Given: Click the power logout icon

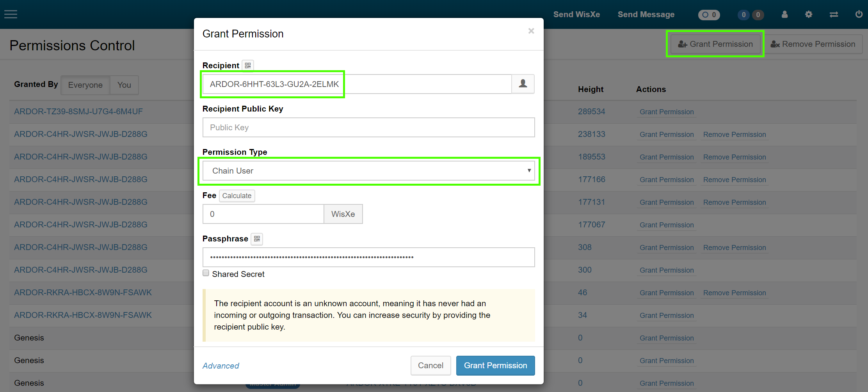Looking at the screenshot, I should 859,14.
